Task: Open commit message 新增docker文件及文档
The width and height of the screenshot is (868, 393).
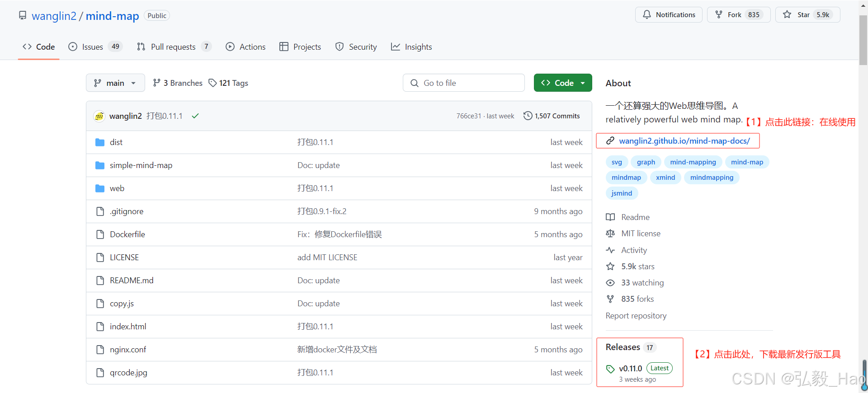Action: point(337,350)
